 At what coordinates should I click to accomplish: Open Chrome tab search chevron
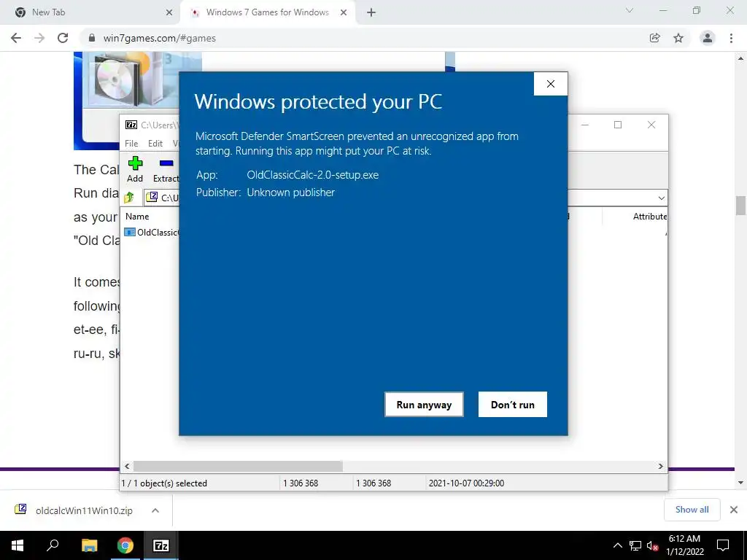pos(630,10)
